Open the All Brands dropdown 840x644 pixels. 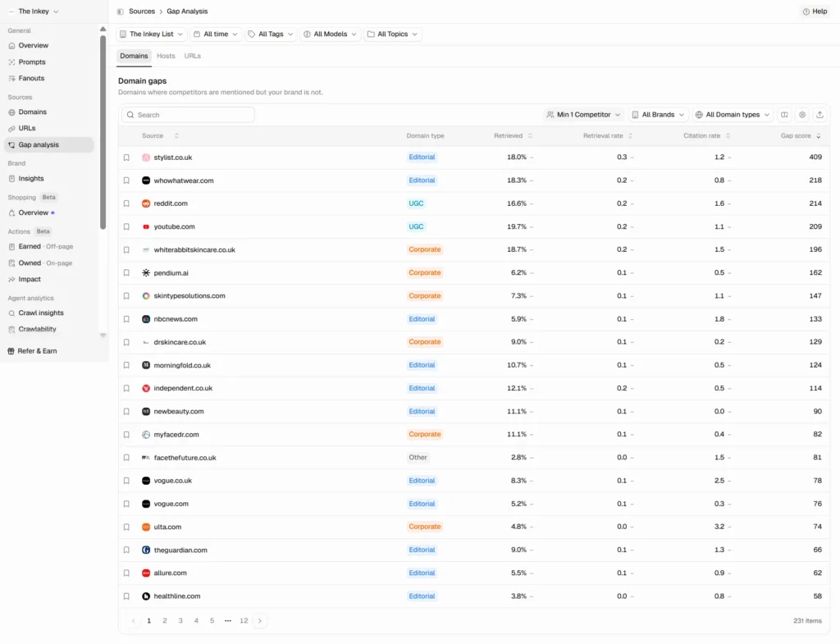click(658, 115)
